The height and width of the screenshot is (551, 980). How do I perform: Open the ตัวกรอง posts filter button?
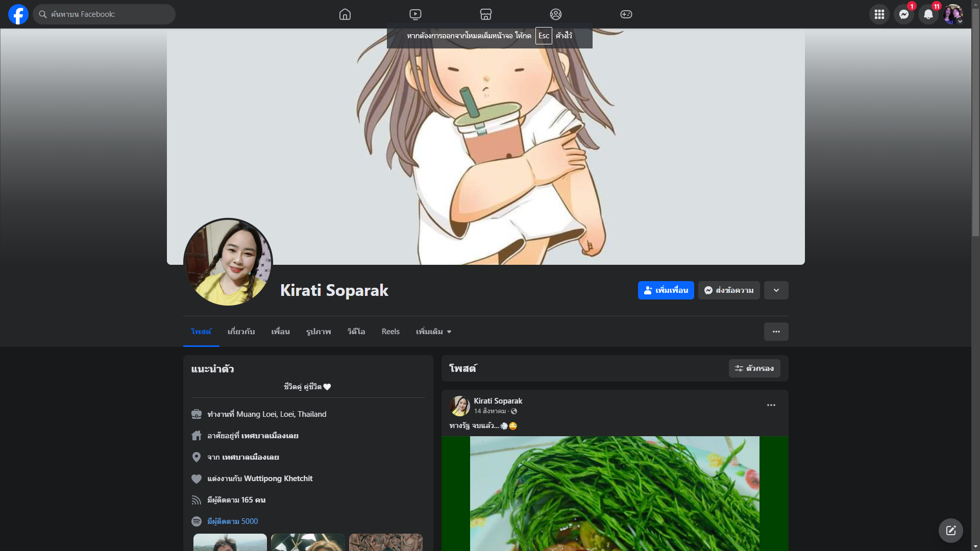754,368
